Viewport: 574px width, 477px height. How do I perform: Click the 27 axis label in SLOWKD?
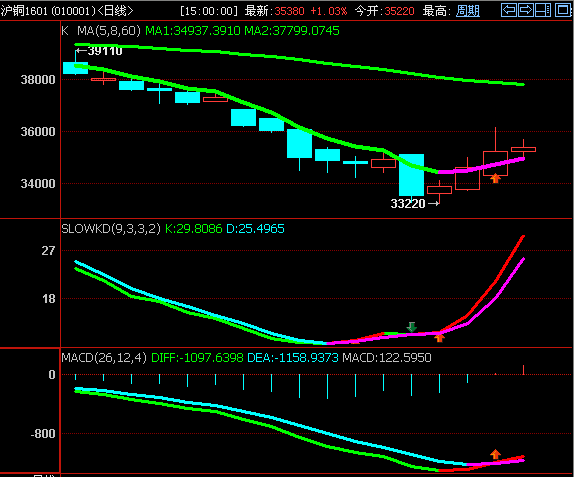click(x=48, y=251)
